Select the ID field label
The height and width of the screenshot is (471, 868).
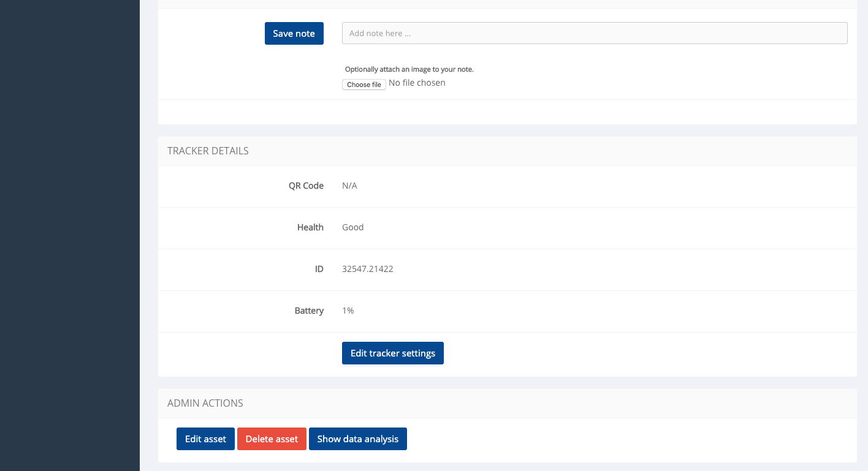click(319, 269)
